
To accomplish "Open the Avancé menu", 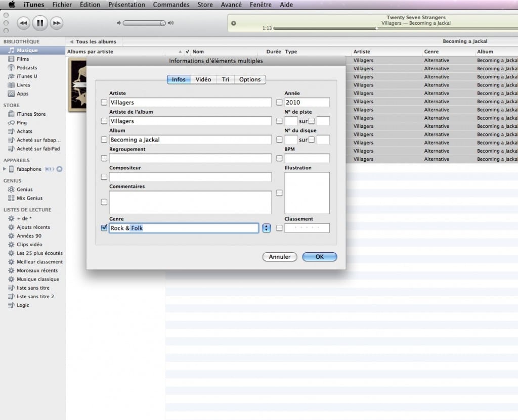I will tap(231, 5).
